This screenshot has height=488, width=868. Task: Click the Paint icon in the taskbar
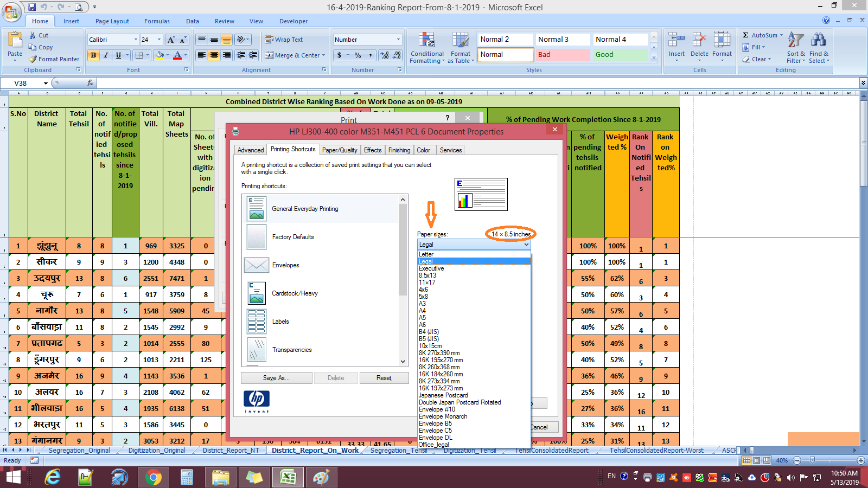(x=321, y=477)
